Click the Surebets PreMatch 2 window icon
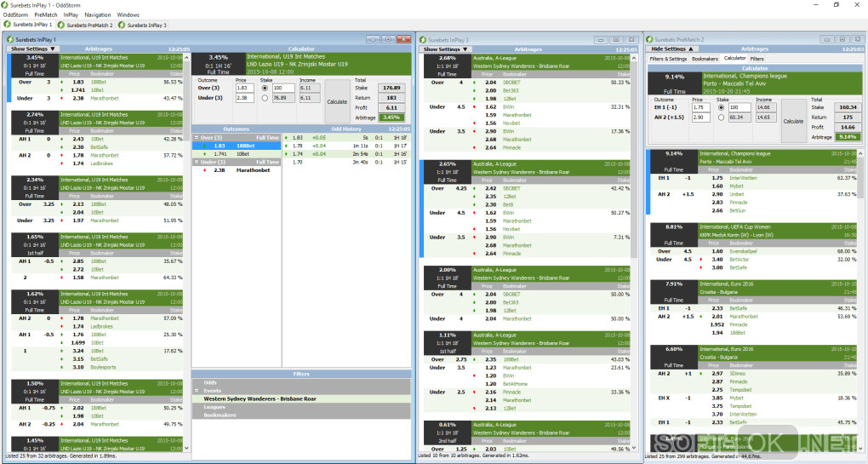The image size is (868, 464). 650,40
